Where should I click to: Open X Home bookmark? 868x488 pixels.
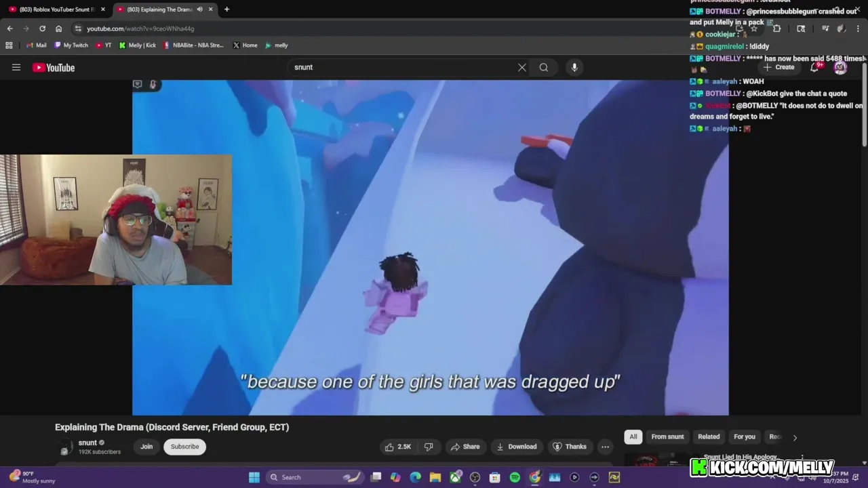click(245, 45)
